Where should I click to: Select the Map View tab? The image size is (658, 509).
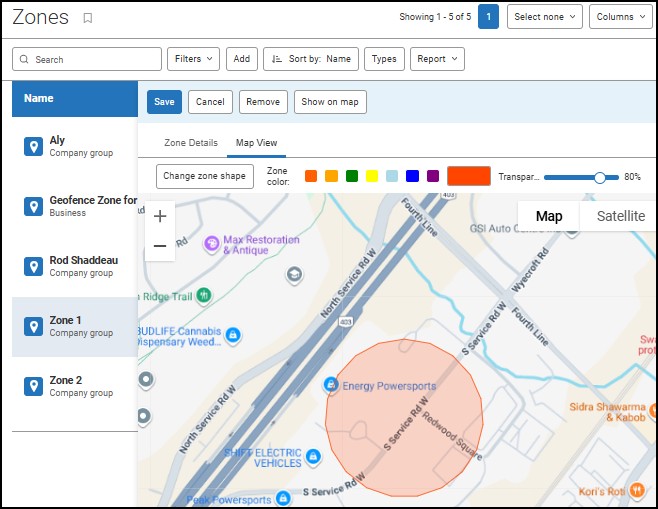click(256, 143)
